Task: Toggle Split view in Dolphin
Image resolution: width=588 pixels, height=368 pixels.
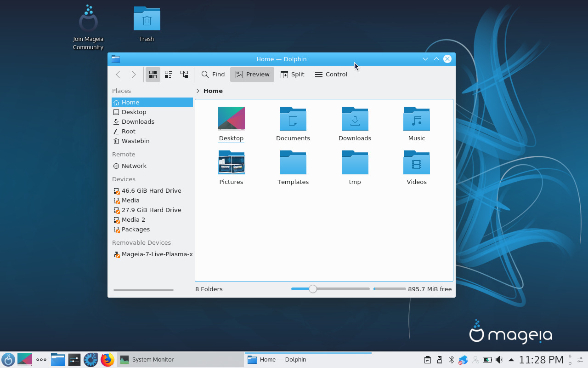Action: (292, 75)
